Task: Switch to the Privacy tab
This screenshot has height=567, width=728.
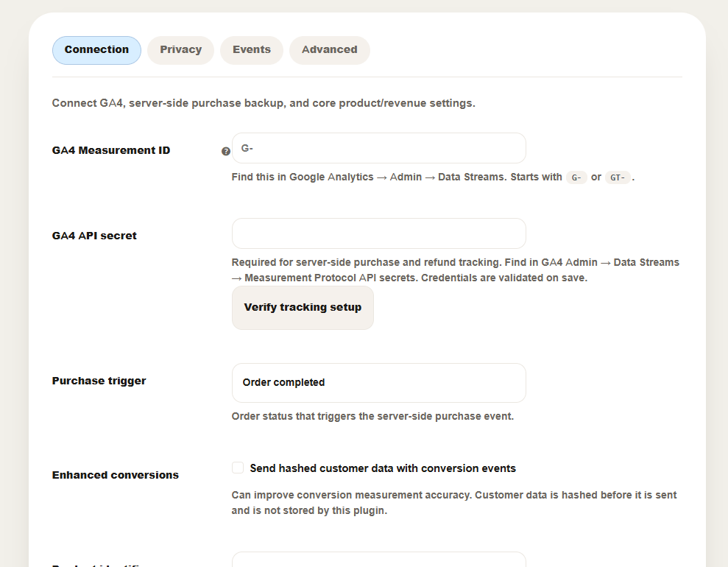Action: coord(180,50)
